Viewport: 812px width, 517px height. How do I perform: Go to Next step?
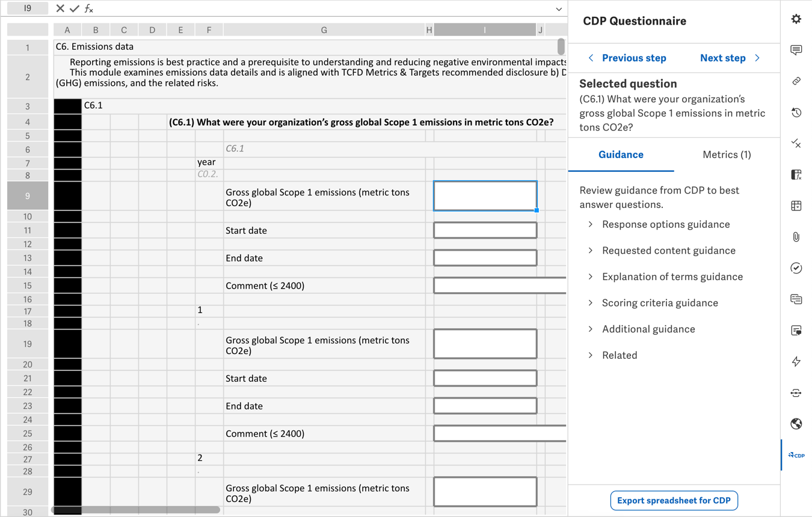(x=730, y=58)
